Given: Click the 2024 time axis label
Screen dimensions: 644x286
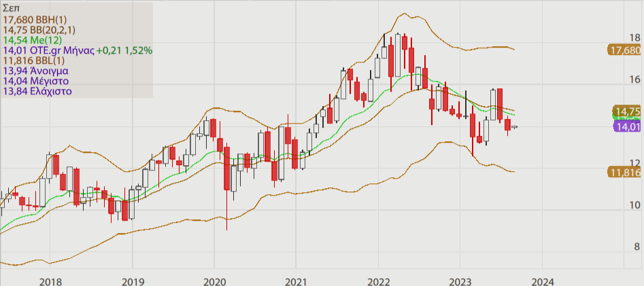Looking at the screenshot, I should [542, 281].
